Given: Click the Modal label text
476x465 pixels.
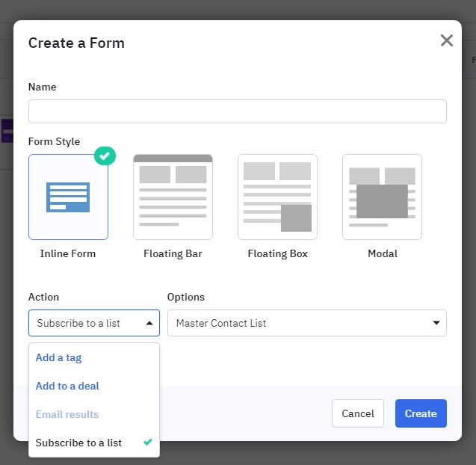Looking at the screenshot, I should 383,253.
